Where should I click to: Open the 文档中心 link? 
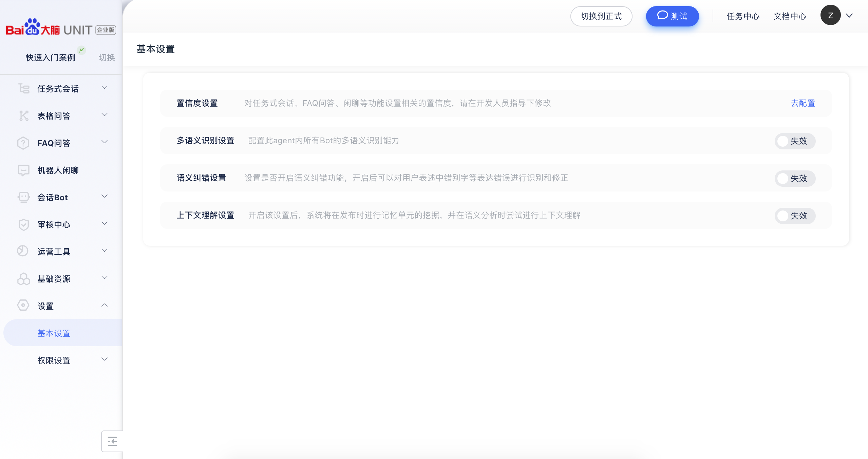tap(790, 16)
